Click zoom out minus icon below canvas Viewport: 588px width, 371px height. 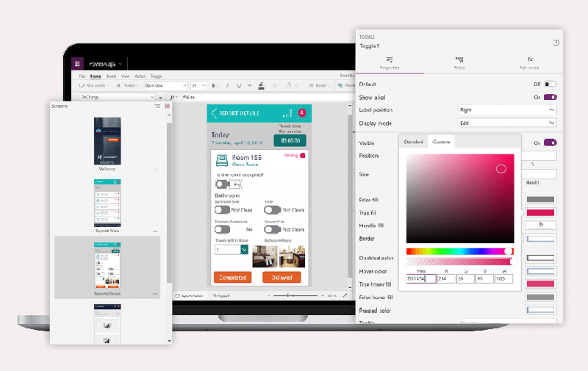[x=268, y=295]
